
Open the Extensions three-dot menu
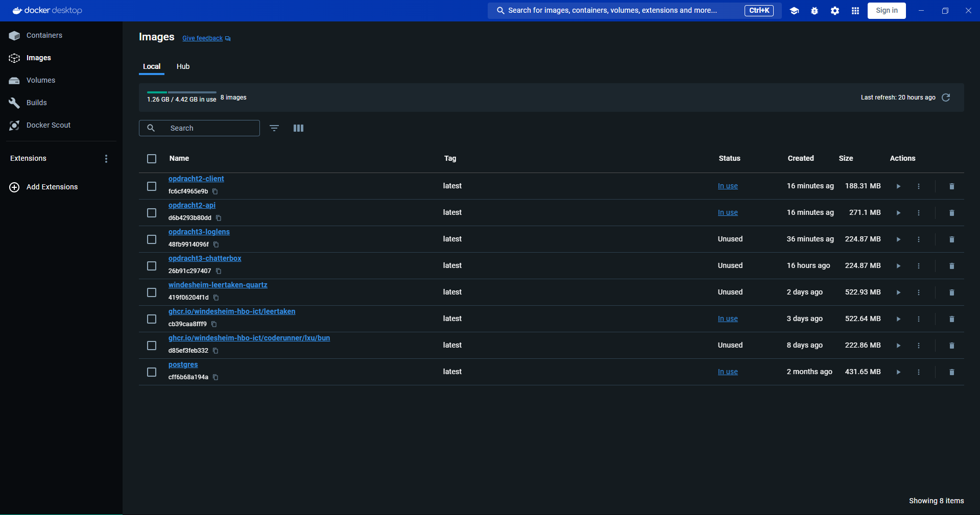[106, 159]
